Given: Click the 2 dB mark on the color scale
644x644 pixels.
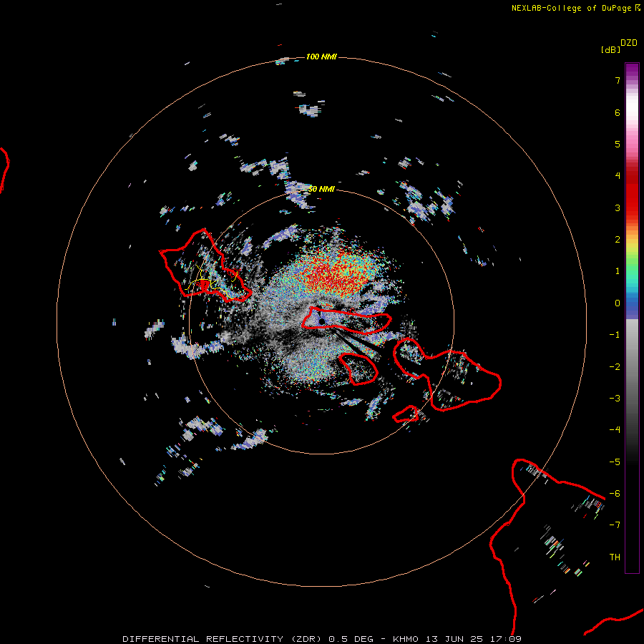Looking at the screenshot, I should pos(618,240).
